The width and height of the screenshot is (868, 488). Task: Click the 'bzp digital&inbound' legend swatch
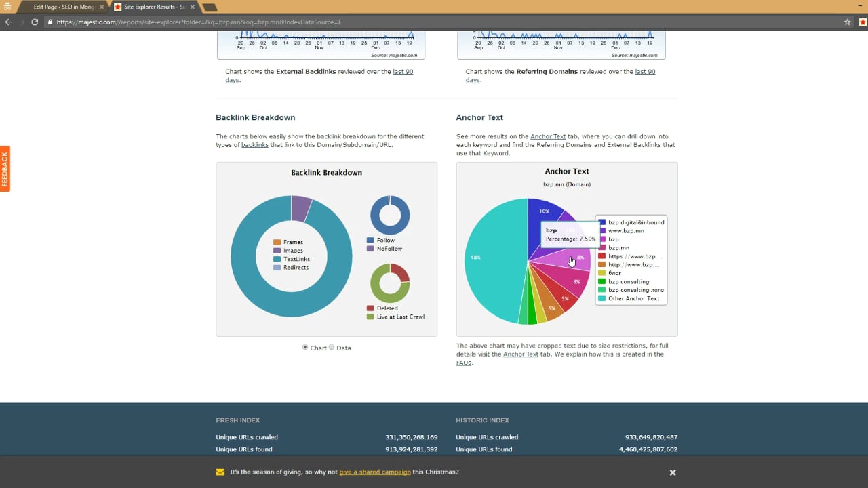point(602,222)
